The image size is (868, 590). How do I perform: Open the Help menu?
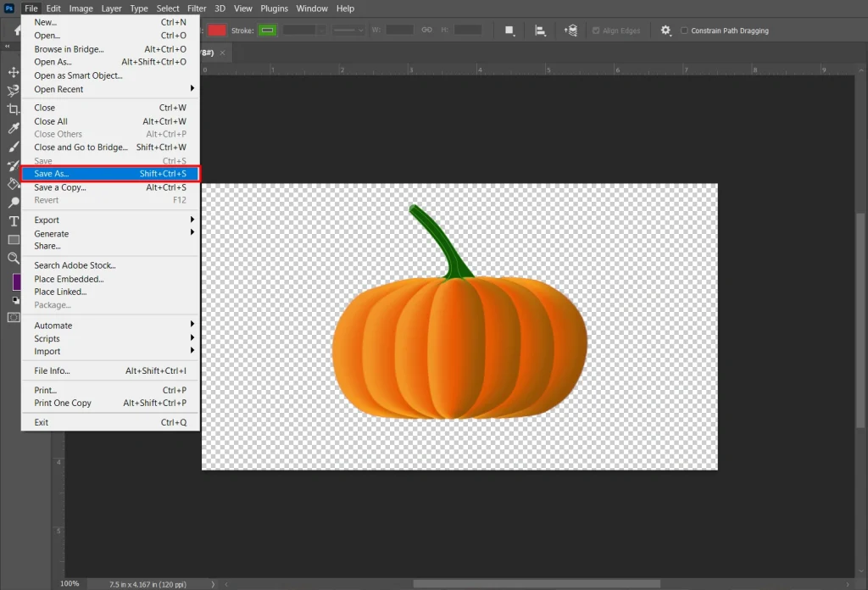[x=346, y=8]
